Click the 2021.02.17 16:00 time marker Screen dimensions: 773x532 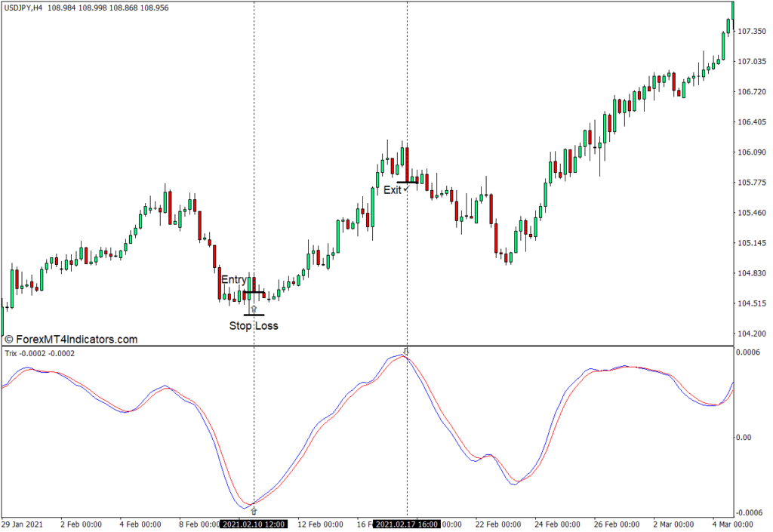pyautogui.click(x=408, y=524)
